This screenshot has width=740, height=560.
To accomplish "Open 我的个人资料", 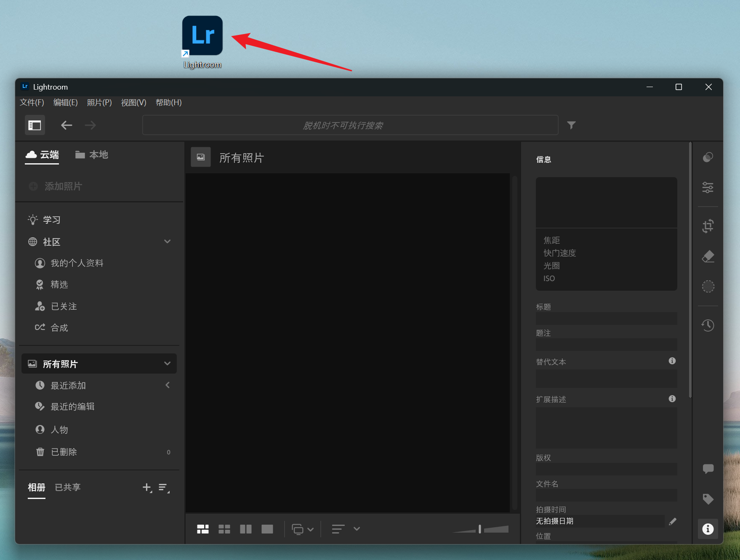I will 69,263.
